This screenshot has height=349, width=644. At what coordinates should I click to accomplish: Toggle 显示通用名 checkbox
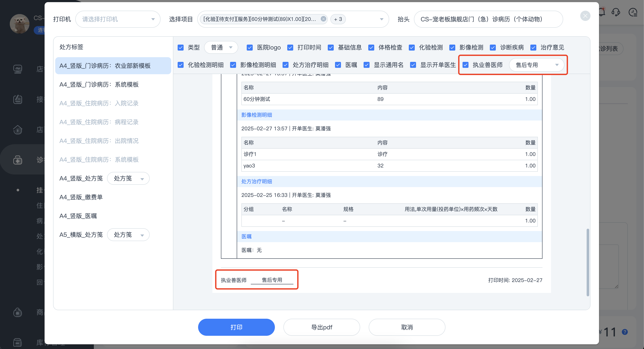coord(367,65)
